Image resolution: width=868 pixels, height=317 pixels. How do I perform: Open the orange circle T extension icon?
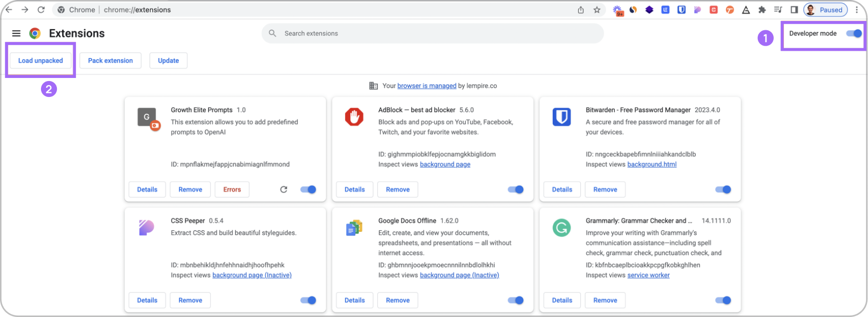(x=730, y=10)
